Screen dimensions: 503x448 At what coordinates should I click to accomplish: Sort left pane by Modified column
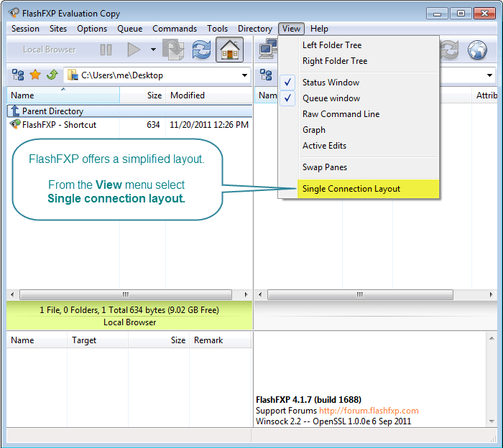point(209,95)
